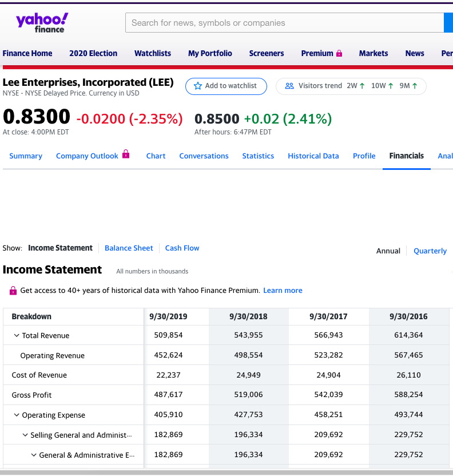453x476 pixels.
Task: Click the Yahoo Finance logo
Action: point(42,23)
